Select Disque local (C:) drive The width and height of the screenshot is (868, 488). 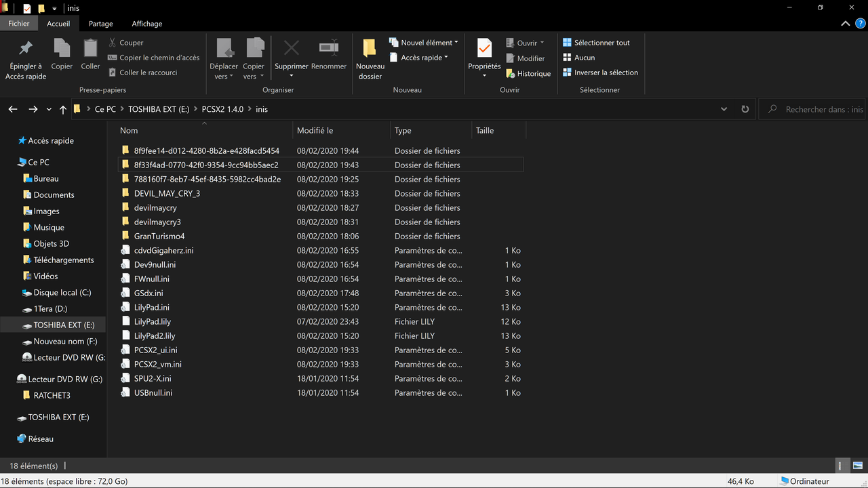(62, 293)
